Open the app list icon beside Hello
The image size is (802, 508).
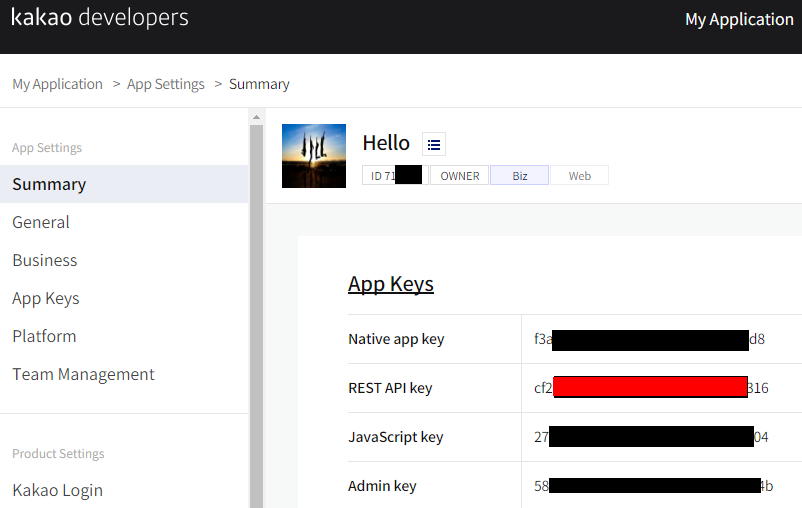pos(434,144)
